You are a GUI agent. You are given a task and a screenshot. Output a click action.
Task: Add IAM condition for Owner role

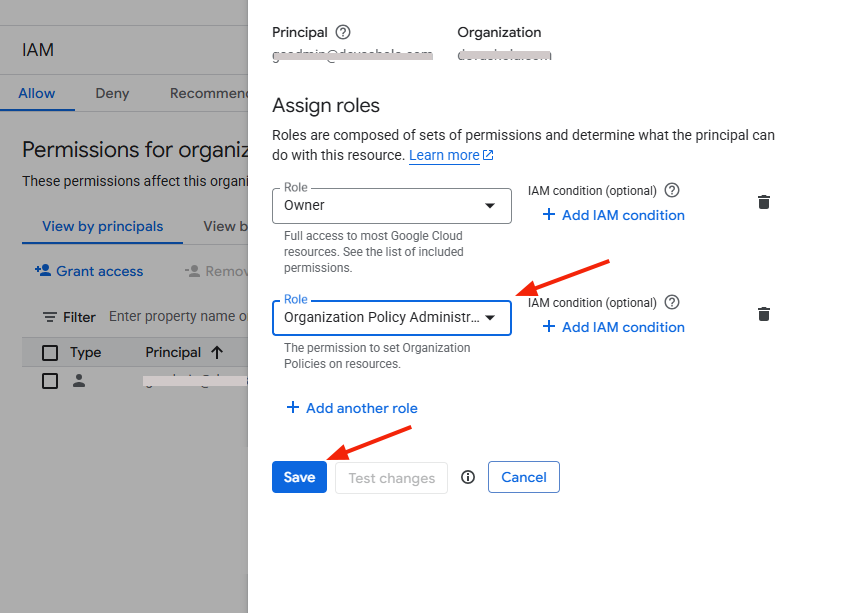click(x=613, y=215)
